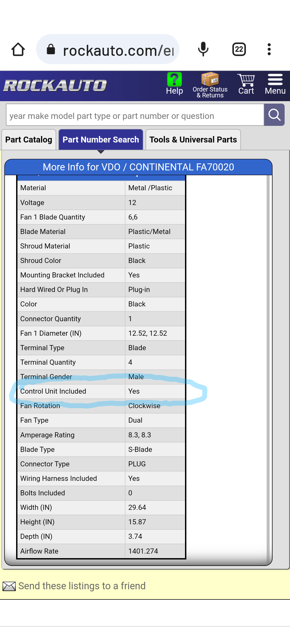Select the 'Height (IN)' label
Image resolution: width=290 pixels, height=644 pixels.
pos(37,522)
